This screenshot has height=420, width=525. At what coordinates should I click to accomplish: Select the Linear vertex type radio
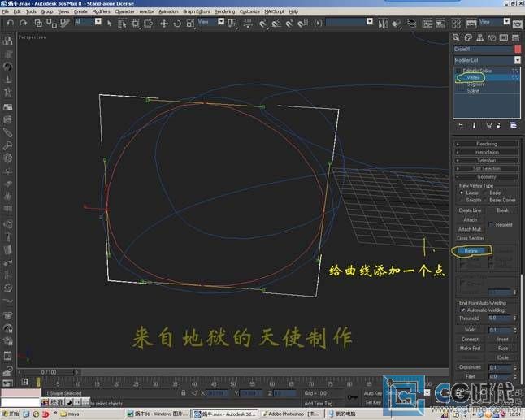[x=462, y=193]
